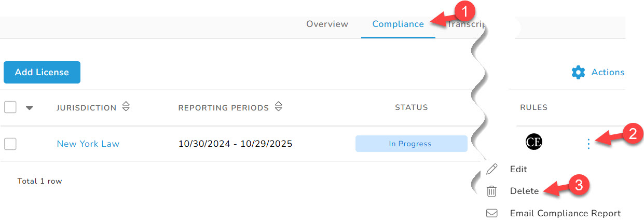The height and width of the screenshot is (222, 644).
Task: Choose Delete from the context menu
Action: pyautogui.click(x=524, y=191)
